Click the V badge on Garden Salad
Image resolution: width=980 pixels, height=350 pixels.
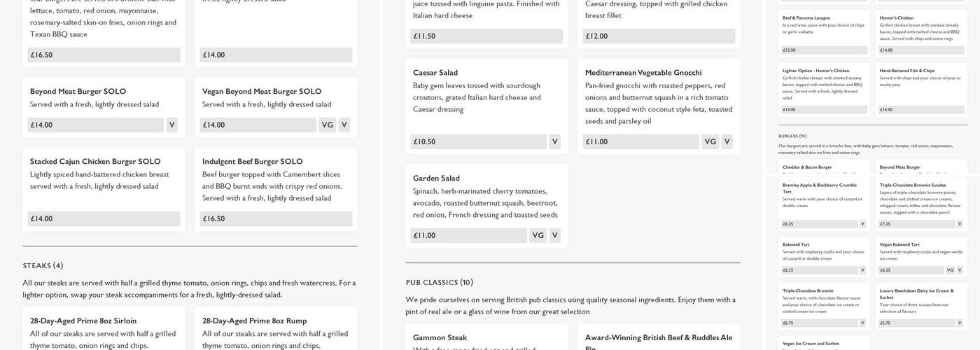[555, 236]
